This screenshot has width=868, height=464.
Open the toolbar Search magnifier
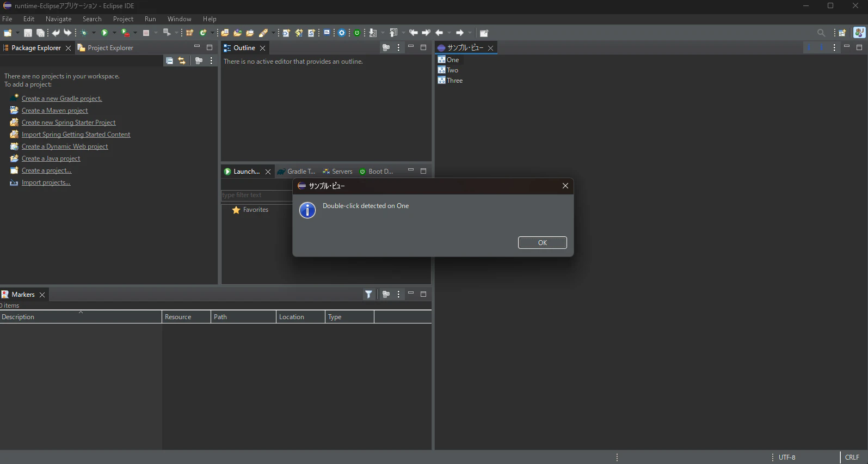click(x=821, y=33)
